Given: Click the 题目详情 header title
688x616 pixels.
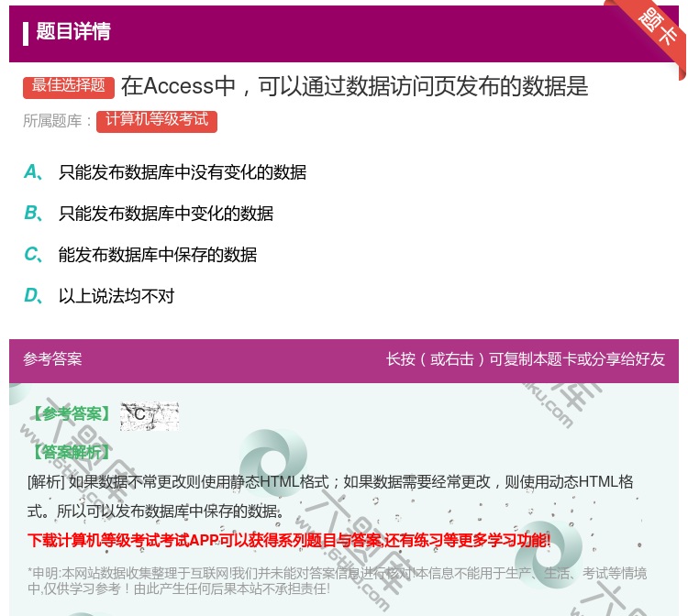Looking at the screenshot, I should (x=73, y=31).
